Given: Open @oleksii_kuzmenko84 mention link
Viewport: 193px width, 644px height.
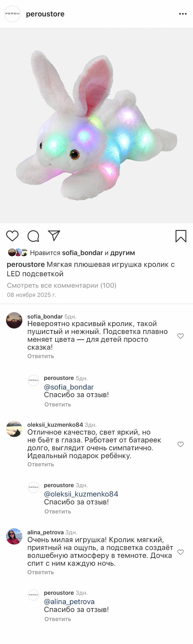Looking at the screenshot, I should 81,494.
